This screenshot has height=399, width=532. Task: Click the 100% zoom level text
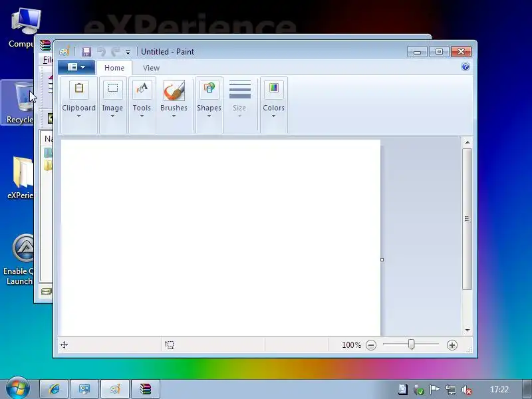(x=352, y=345)
